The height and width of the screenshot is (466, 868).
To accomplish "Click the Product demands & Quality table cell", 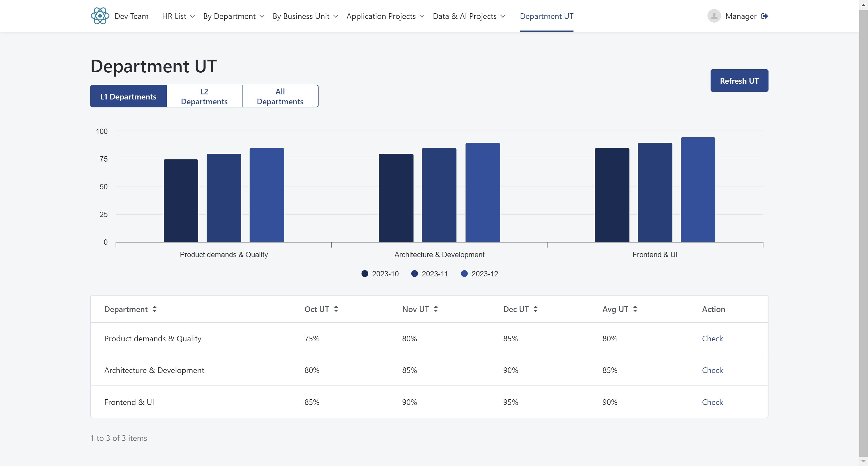I will click(x=153, y=338).
